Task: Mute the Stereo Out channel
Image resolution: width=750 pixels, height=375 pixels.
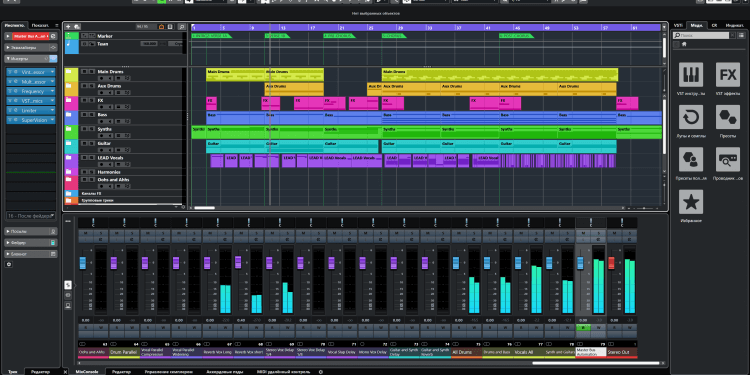Action: [x=614, y=232]
